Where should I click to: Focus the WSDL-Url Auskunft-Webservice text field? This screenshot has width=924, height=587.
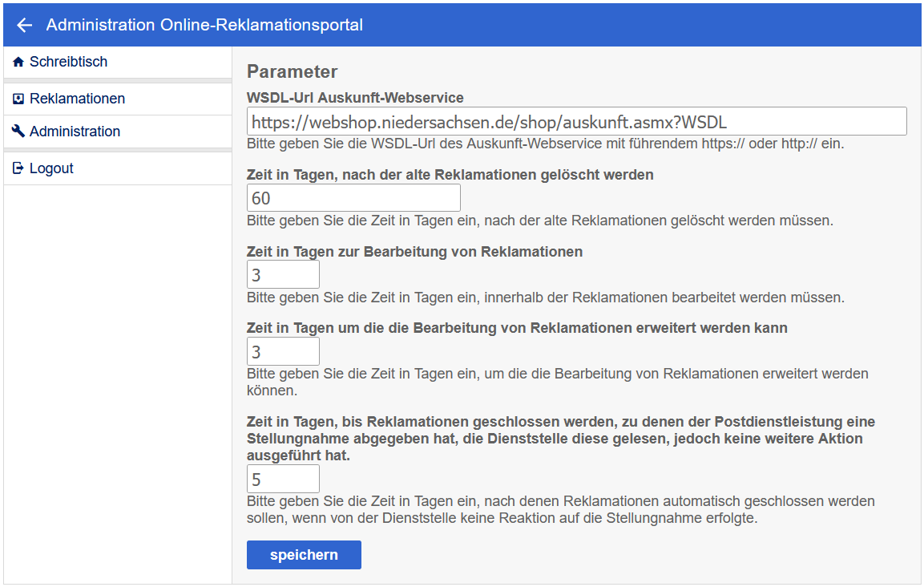576,122
